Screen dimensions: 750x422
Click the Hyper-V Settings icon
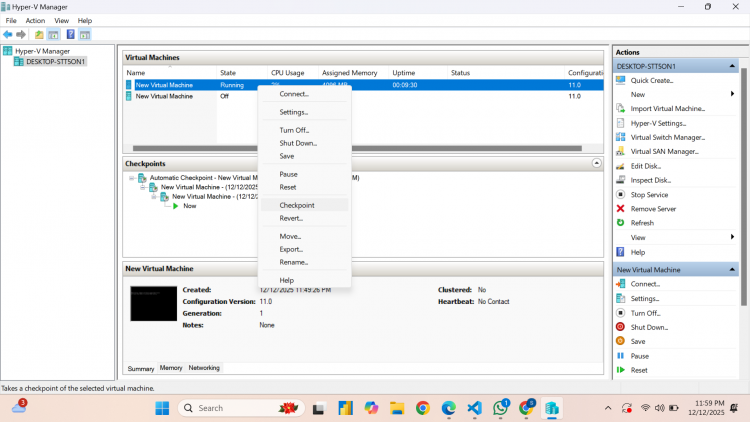pyautogui.click(x=620, y=123)
